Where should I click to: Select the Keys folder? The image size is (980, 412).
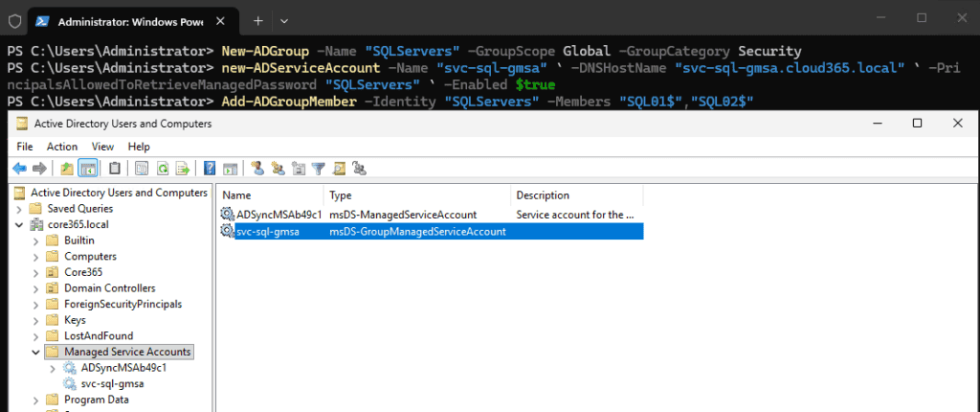[x=75, y=320]
